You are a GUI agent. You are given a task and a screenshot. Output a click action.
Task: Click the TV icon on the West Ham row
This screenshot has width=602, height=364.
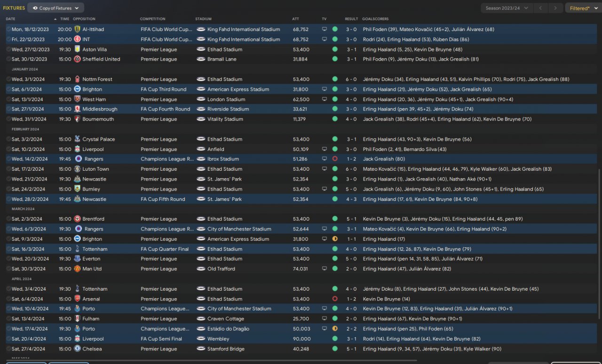(324, 99)
